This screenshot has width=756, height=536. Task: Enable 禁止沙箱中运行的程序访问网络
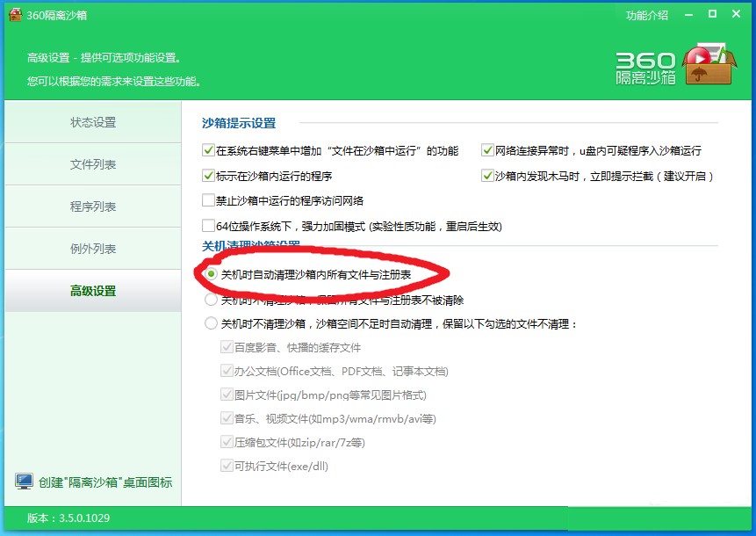pos(208,200)
